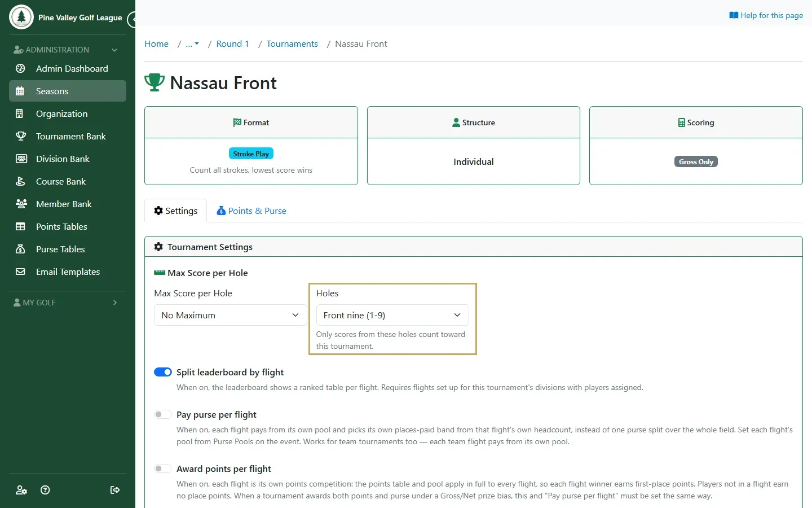Switch to the Settings tab
The width and height of the screenshot is (812, 508).
175,211
